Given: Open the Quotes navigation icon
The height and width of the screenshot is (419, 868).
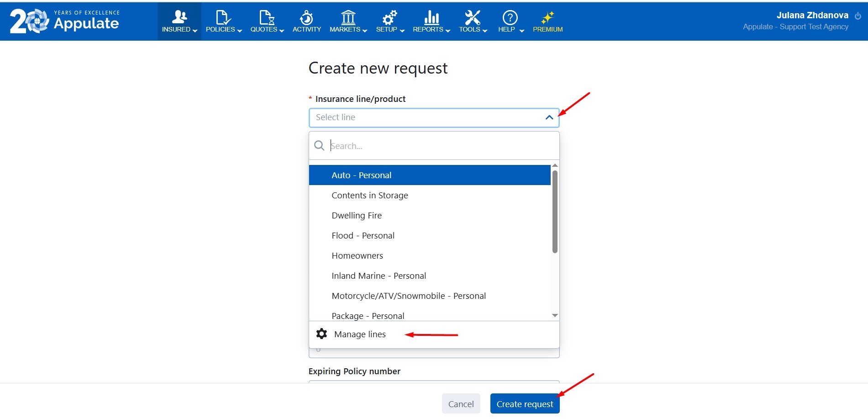Looking at the screenshot, I should [267, 18].
